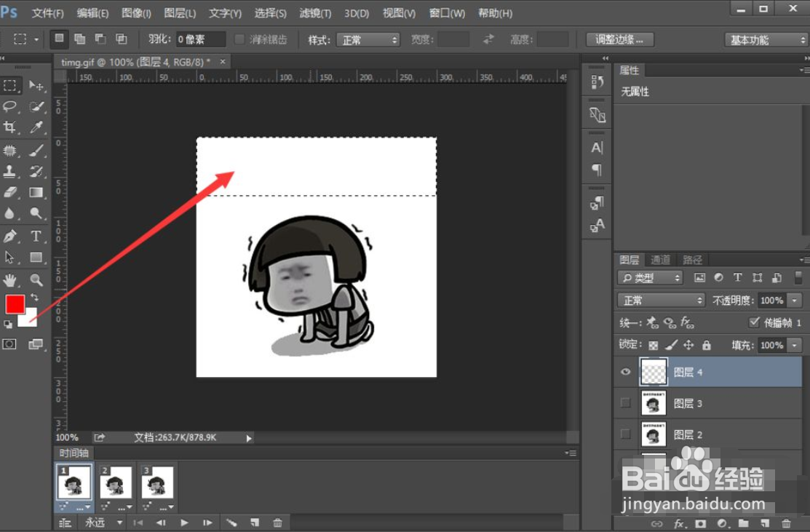Open the 图像(I) menu
The width and height of the screenshot is (810, 532).
(136, 13)
